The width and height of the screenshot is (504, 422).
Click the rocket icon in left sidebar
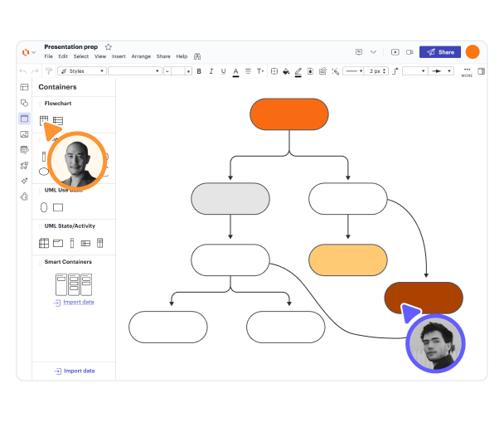(x=24, y=166)
